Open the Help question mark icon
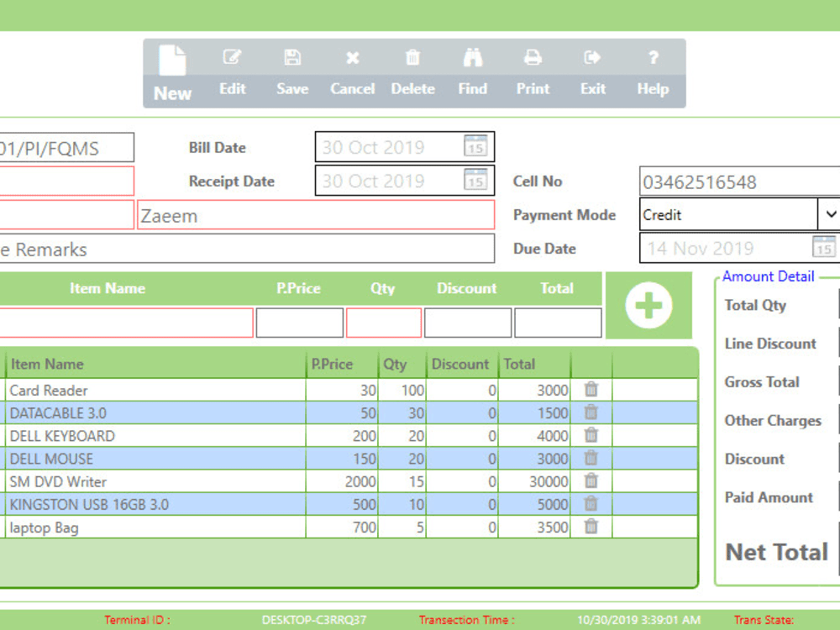840x630 pixels. tap(653, 67)
